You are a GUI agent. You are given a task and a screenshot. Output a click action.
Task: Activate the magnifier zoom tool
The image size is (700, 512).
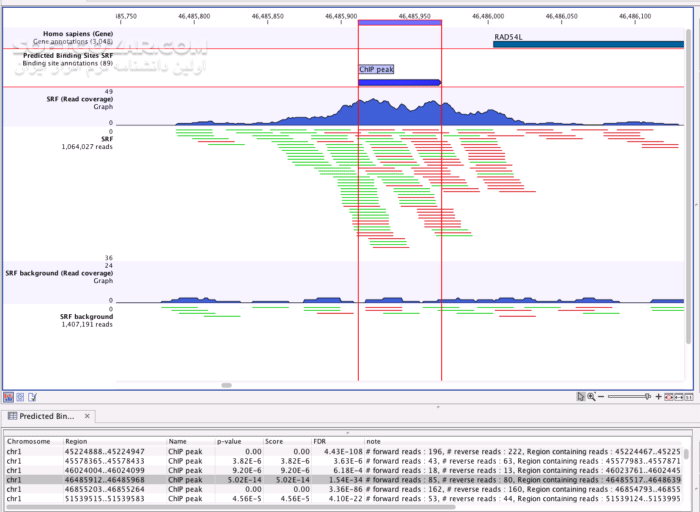click(592, 396)
